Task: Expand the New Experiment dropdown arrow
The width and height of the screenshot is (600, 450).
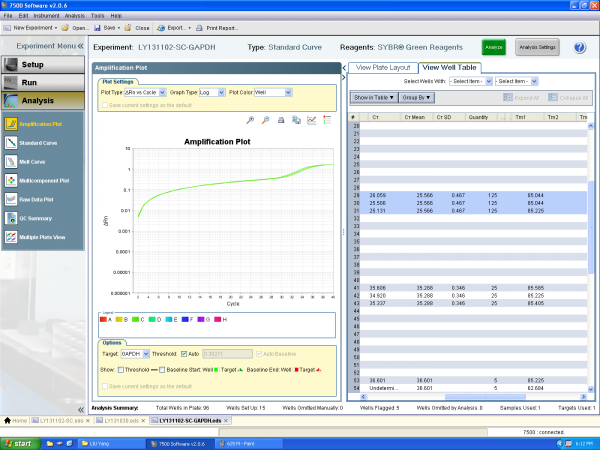Action: (56, 28)
